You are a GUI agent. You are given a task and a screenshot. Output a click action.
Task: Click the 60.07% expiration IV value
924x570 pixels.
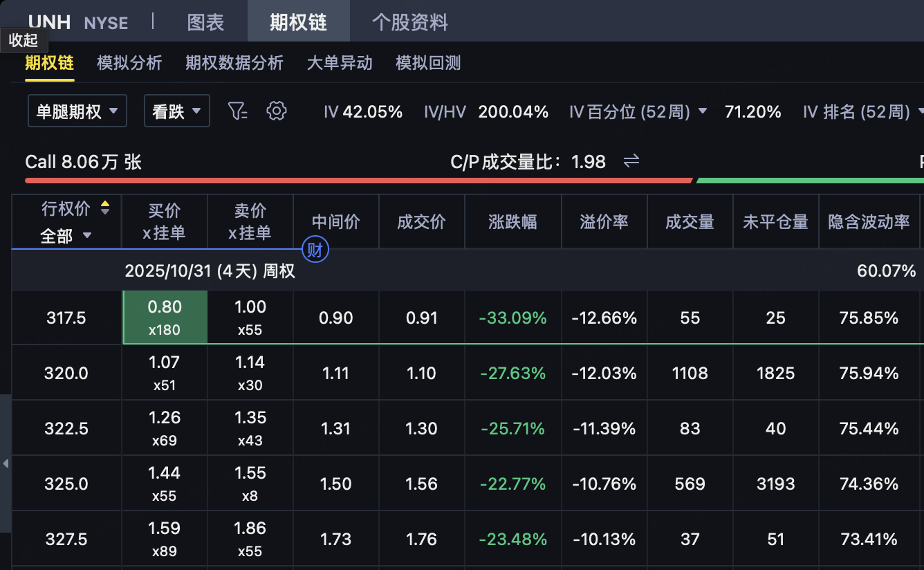887,270
